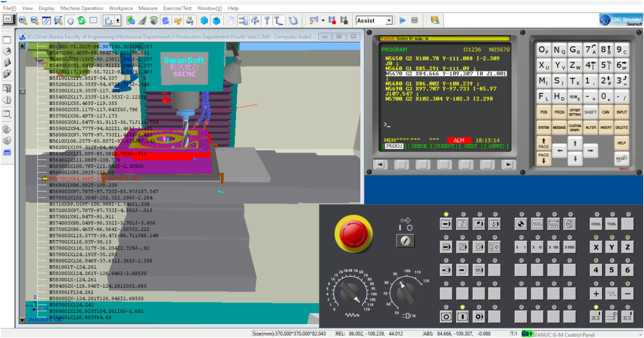This screenshot has width=644, height=338.
Task: Toggle EDIT mode button on machine panel
Action: click(x=463, y=224)
